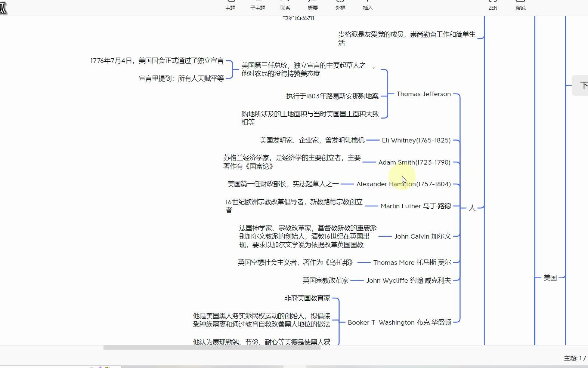Enter ZEN mode from toolbar

point(493,5)
